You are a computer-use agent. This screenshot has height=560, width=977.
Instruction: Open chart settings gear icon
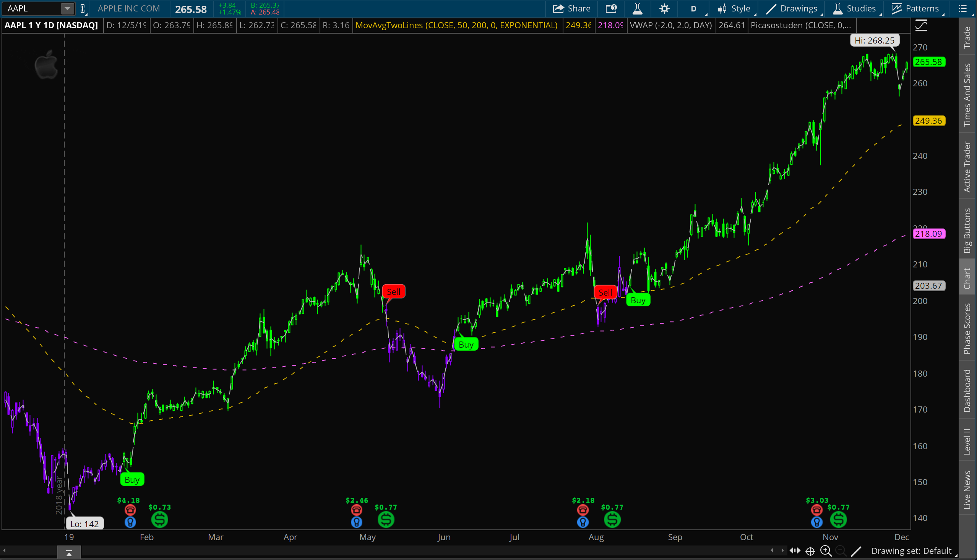tap(664, 8)
